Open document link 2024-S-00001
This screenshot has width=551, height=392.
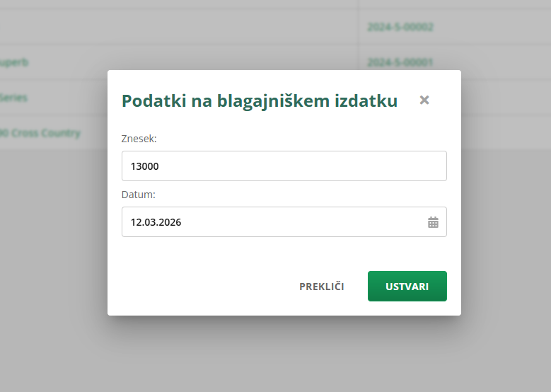coord(400,62)
